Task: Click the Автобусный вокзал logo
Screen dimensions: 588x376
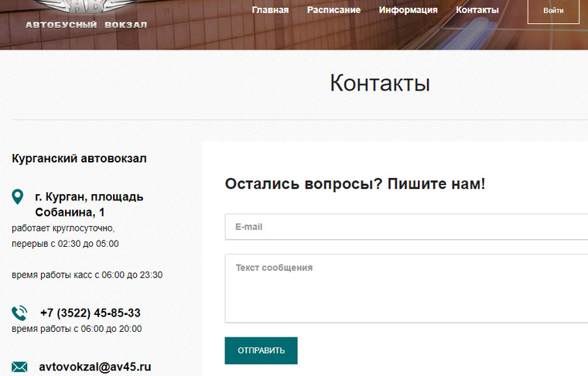Action: (86, 15)
